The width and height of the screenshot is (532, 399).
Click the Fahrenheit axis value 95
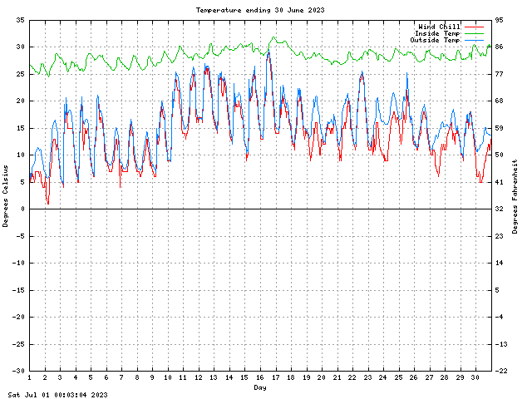499,20
